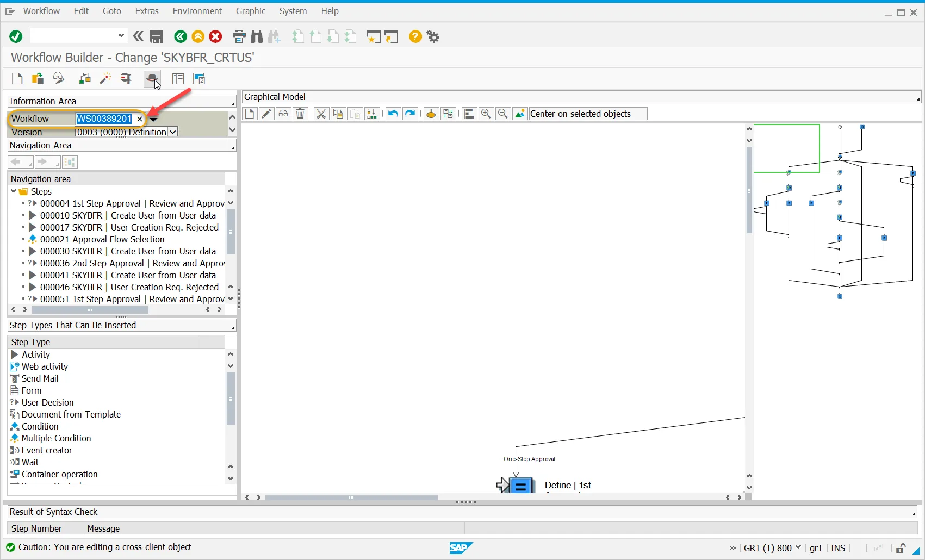Click the Print icon in the toolbar

coord(239,36)
